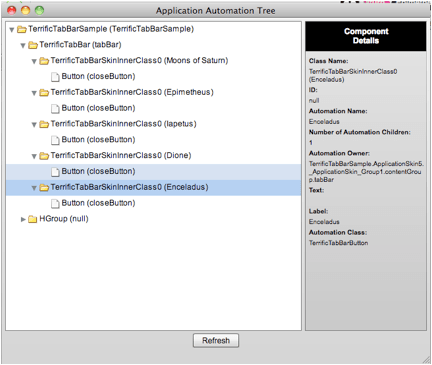
Task: Click the ID value null
Action: coord(314,100)
